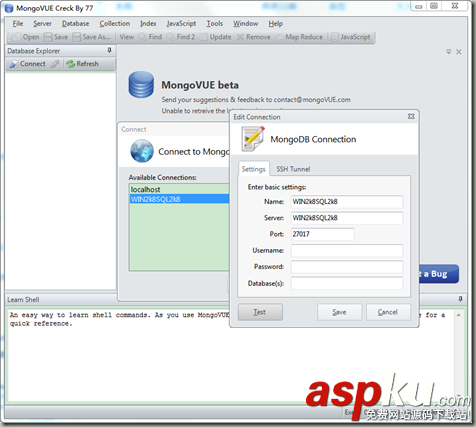Viewport: 476px width, 427px height.
Task: Click the Server input field
Action: [347, 218]
